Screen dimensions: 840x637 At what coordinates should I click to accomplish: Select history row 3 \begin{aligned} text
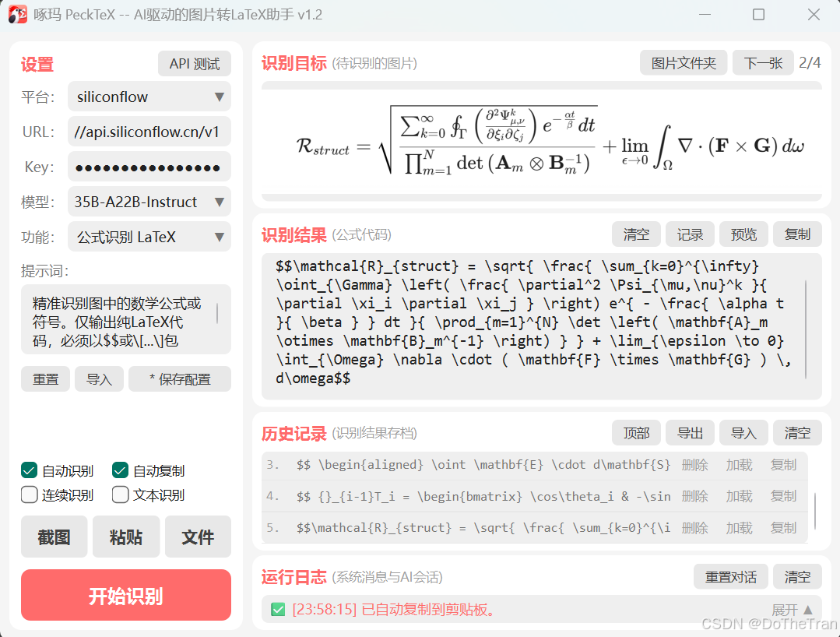tap(483, 464)
